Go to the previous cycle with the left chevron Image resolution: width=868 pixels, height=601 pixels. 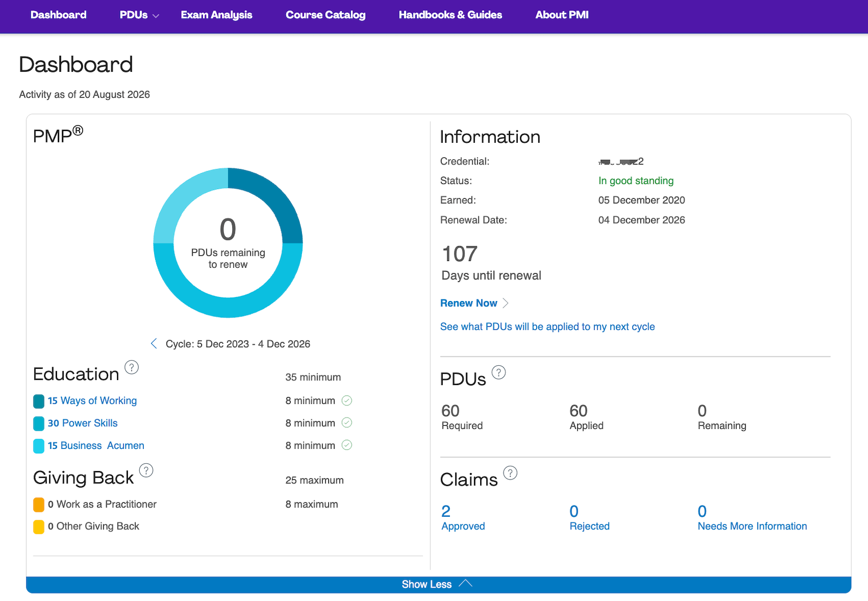154,344
